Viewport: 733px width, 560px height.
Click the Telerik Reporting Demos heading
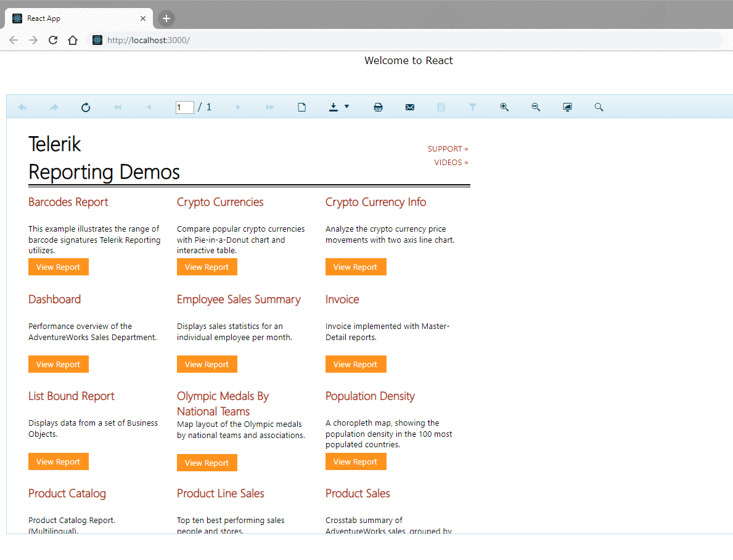104,158
